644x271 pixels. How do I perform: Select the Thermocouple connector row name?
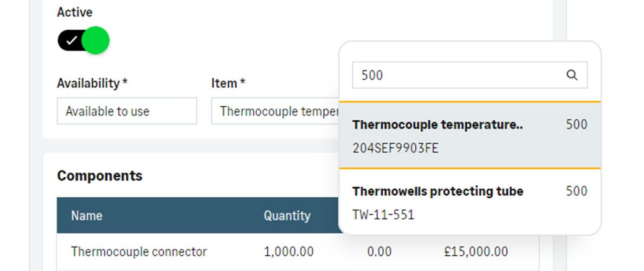[139, 251]
